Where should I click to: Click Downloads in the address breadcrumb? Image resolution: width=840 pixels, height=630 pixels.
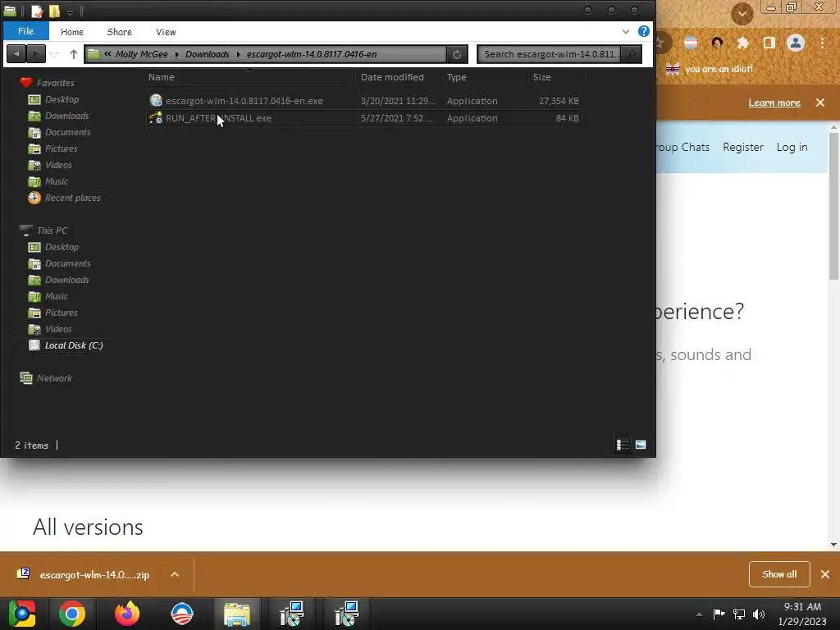pos(208,54)
